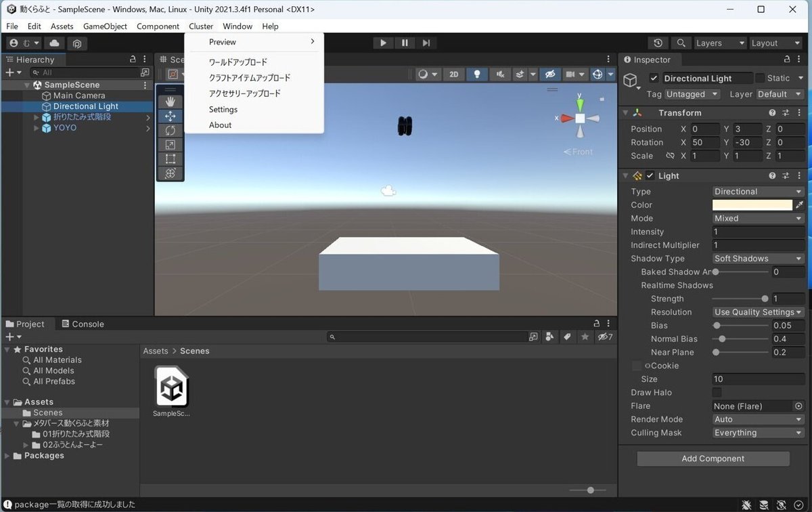The width and height of the screenshot is (812, 512).
Task: Click the Bias slider handle
Action: coord(717,325)
